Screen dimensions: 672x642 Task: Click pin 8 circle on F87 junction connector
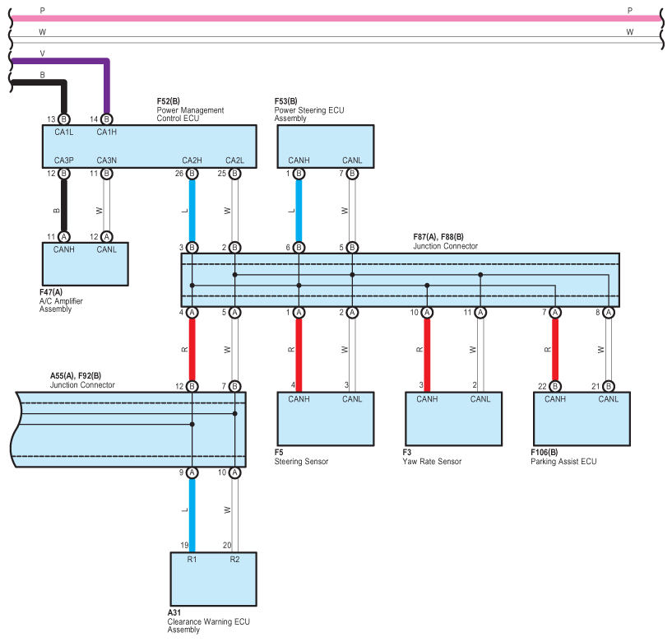click(608, 313)
